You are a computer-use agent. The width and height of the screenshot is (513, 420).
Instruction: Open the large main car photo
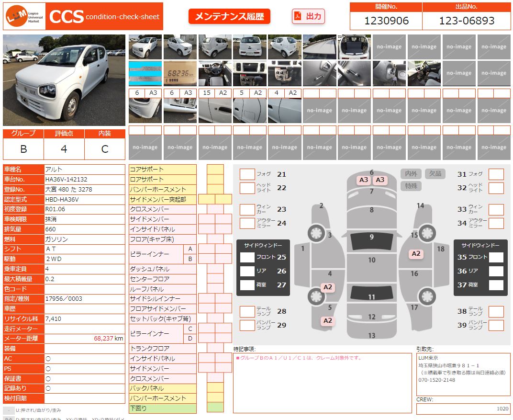(x=64, y=79)
